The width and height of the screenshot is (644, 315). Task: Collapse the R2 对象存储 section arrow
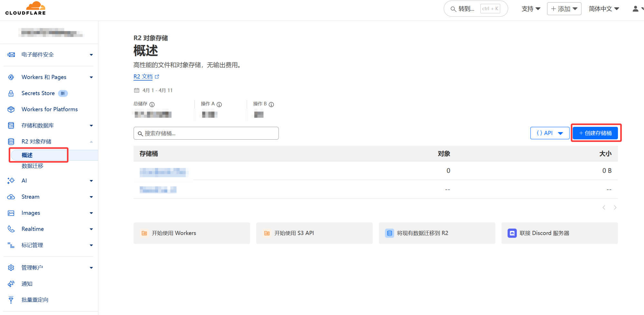pyautogui.click(x=91, y=142)
